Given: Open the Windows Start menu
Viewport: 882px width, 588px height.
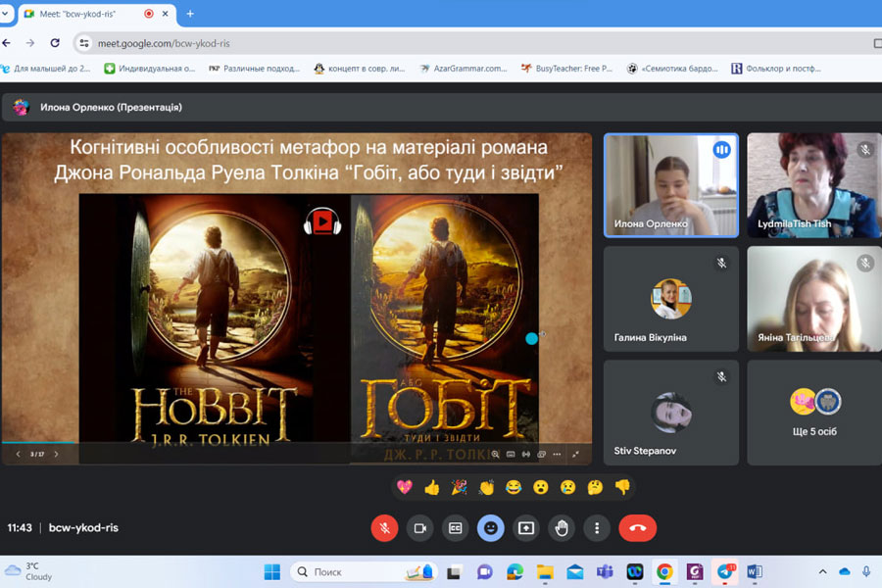Looking at the screenshot, I should click(271, 571).
